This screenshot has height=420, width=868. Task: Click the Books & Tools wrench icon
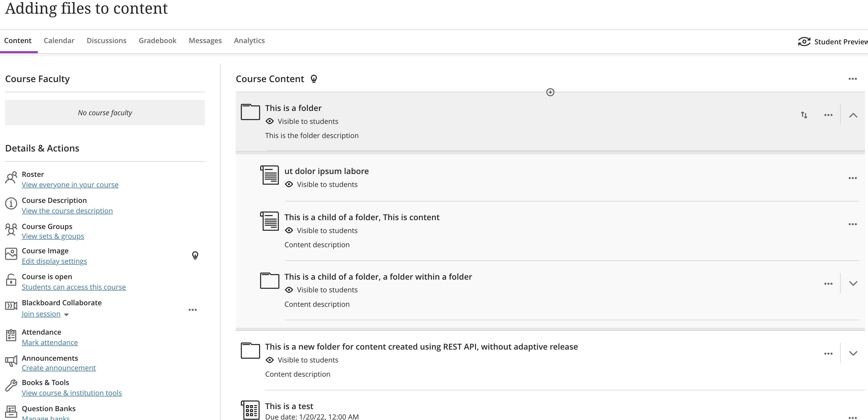[11, 386]
